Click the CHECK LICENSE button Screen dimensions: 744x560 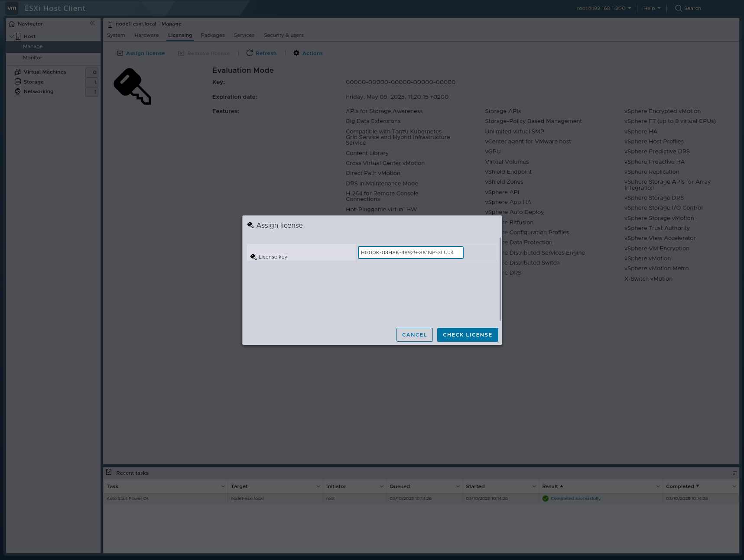[467, 334]
